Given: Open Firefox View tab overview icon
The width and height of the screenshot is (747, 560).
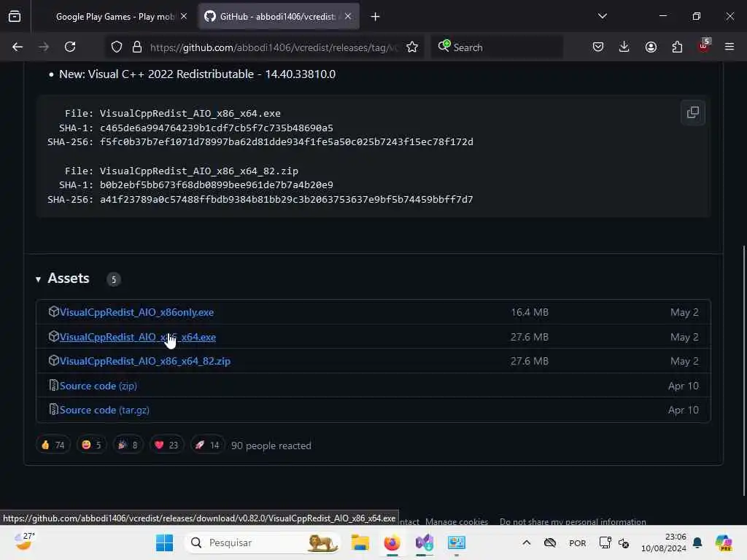Looking at the screenshot, I should [15, 17].
